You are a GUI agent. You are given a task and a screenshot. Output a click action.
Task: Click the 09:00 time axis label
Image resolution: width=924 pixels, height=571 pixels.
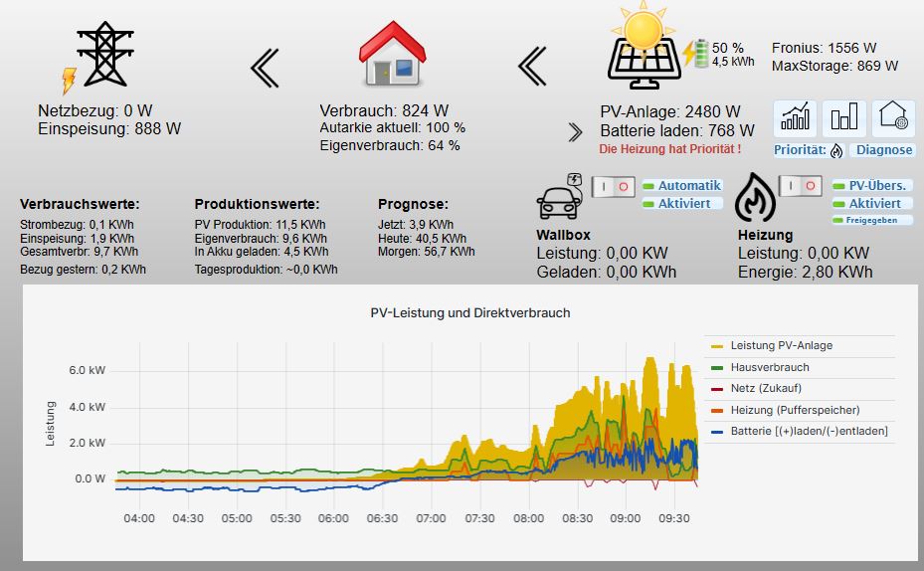[626, 518]
